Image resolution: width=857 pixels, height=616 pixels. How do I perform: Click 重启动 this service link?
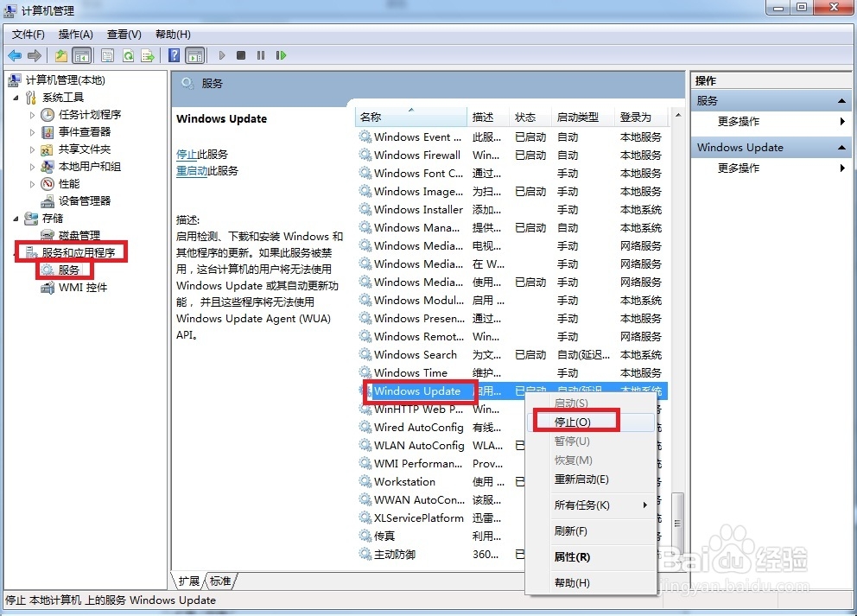[192, 170]
